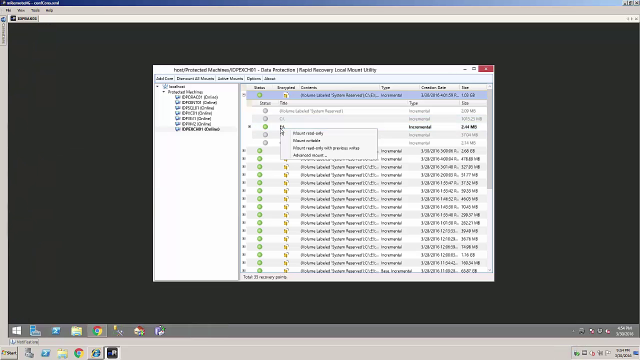This screenshot has width=640, height=360.
Task: Sort by Size column header
Action: (473, 87)
